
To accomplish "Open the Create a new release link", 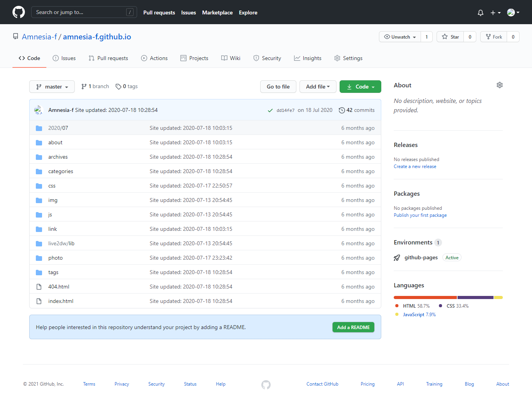I will coord(415,166).
